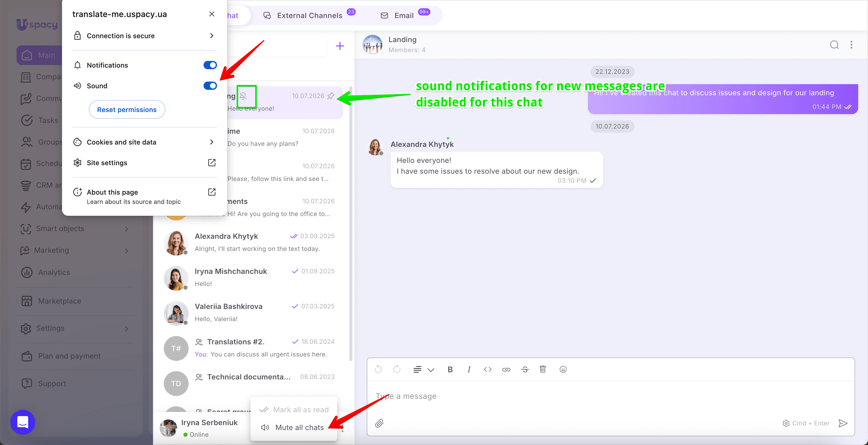868x445 pixels.
Task: Click Main home icon in sidebar
Action: click(27, 55)
